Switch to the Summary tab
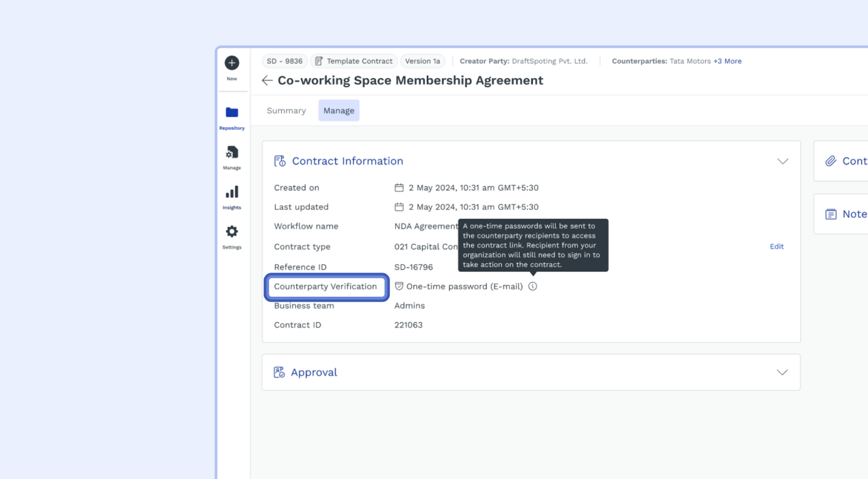The image size is (868, 479). (x=286, y=111)
